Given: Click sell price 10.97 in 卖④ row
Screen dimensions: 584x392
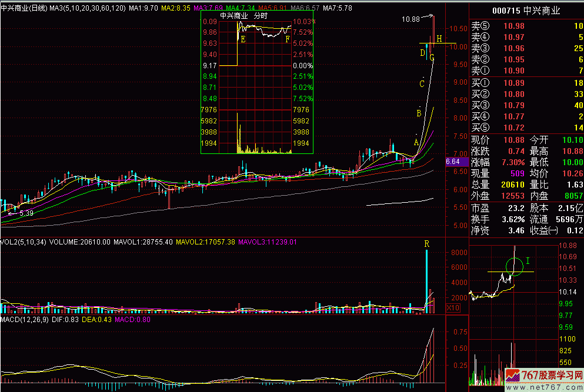Looking at the screenshot, I should tap(513, 37).
